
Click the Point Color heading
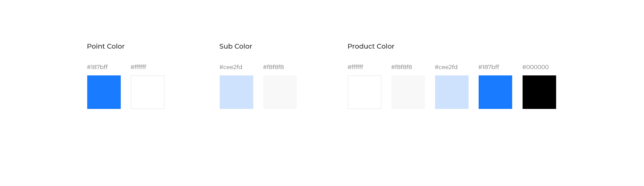pyautogui.click(x=106, y=46)
